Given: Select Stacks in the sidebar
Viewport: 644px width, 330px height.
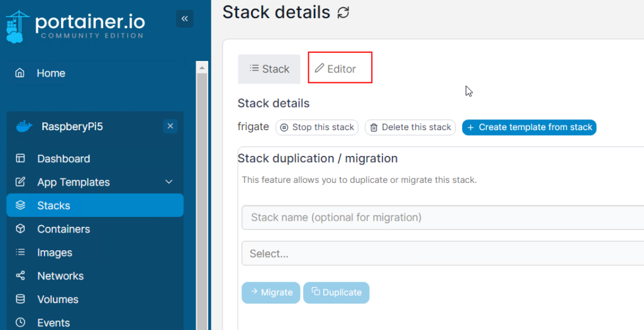Looking at the screenshot, I should [96, 205].
